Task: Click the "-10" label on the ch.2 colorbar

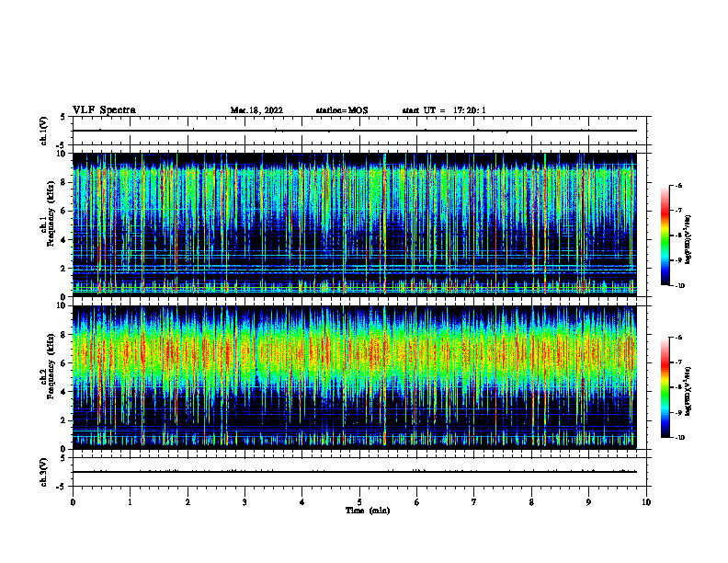Action: (679, 438)
